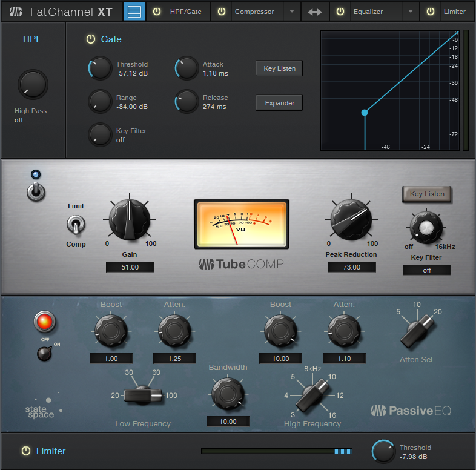Select the Compressor tab

(x=254, y=12)
